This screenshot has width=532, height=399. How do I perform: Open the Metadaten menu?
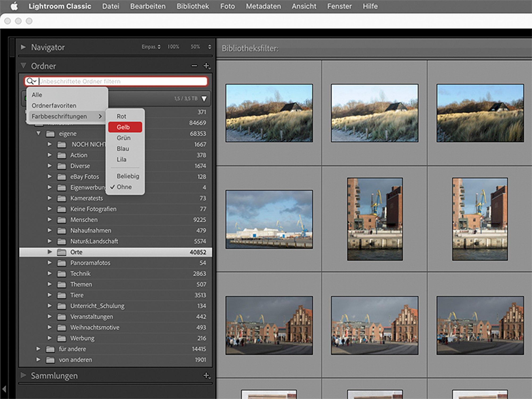(x=263, y=6)
